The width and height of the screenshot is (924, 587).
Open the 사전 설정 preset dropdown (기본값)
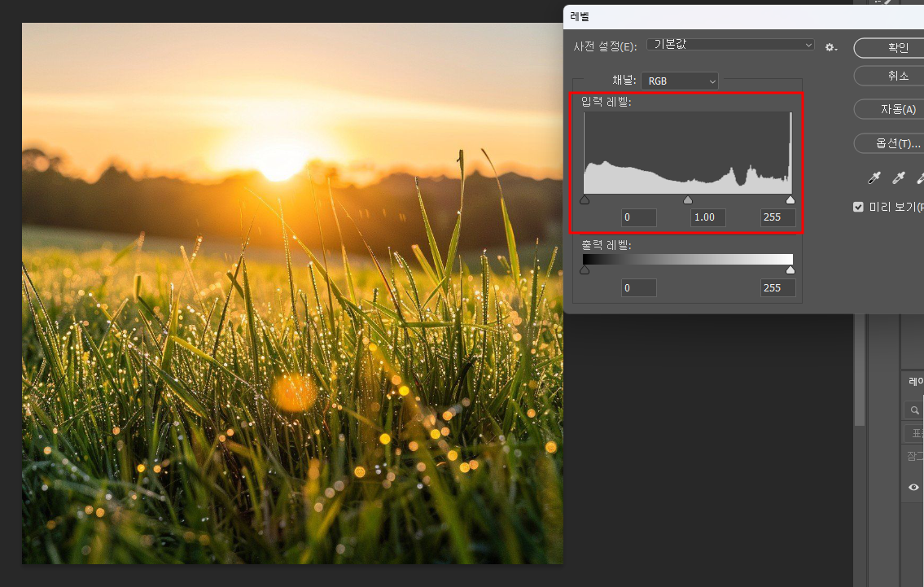tap(731, 45)
